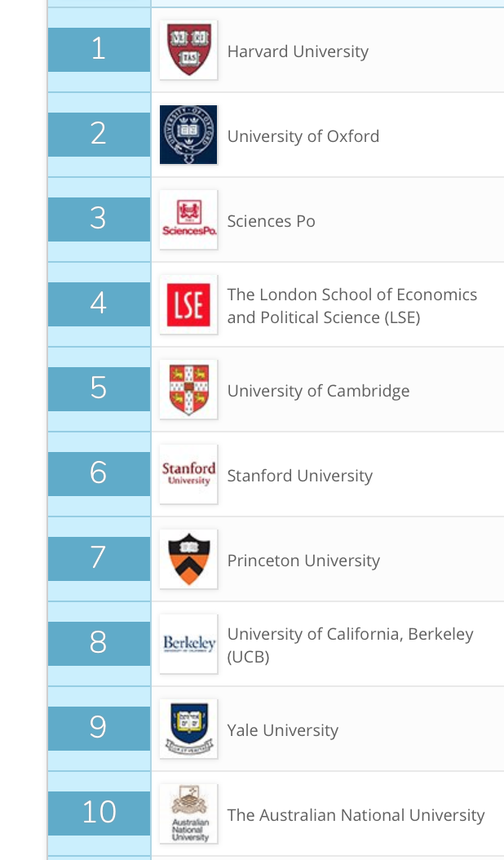This screenshot has height=860, width=504.
Task: Select the University of Cambridge crest
Action: click(x=188, y=389)
